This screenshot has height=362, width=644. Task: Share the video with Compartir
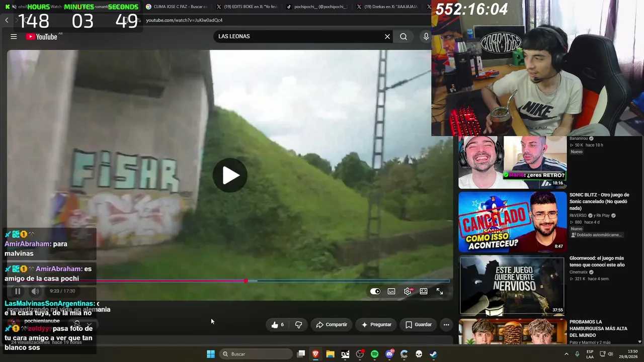pos(332,325)
